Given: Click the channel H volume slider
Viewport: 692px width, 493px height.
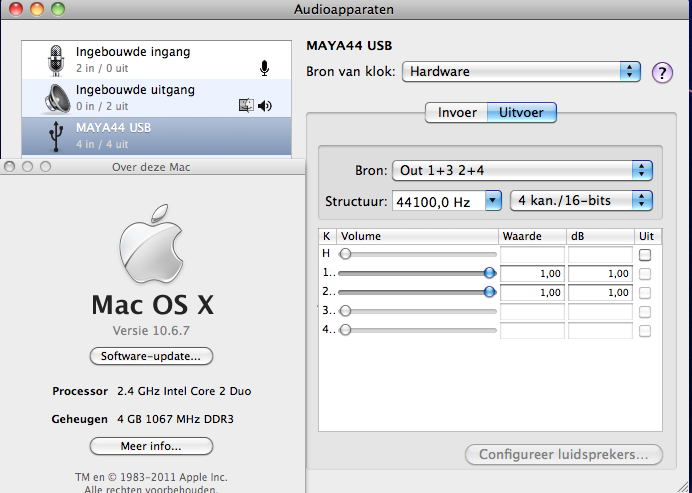Looking at the screenshot, I should [417, 254].
